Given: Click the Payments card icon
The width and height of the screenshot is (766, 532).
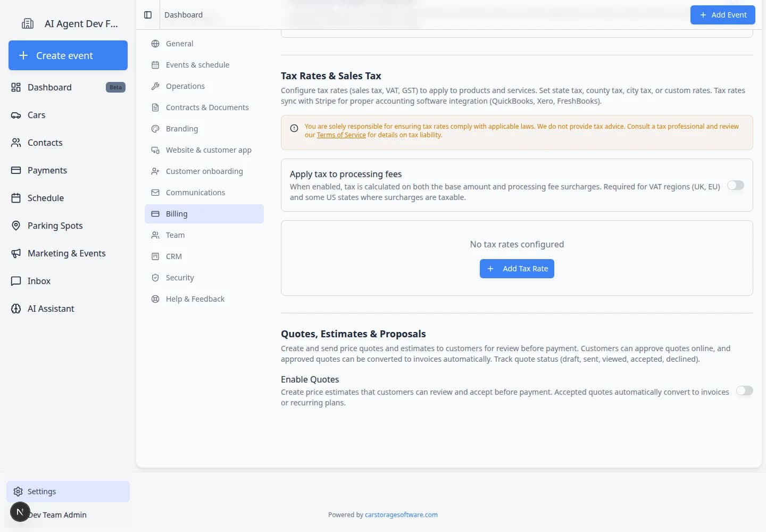Looking at the screenshot, I should coord(16,170).
